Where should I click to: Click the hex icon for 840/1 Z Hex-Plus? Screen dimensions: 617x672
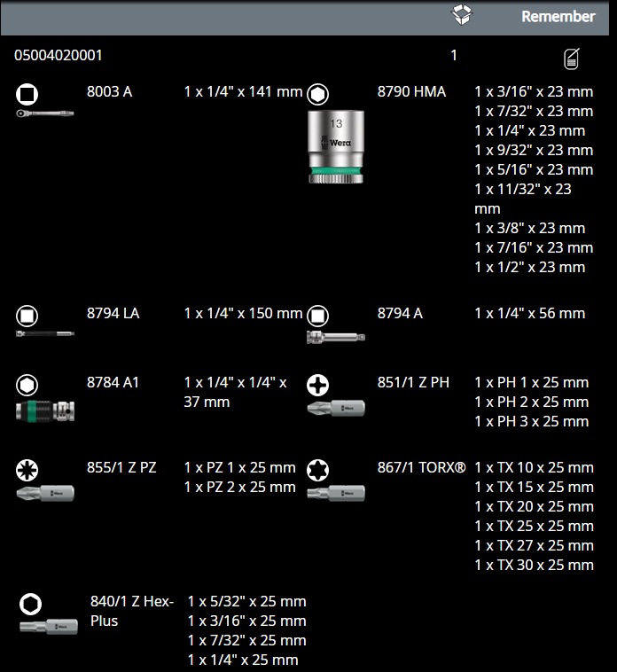[30, 604]
